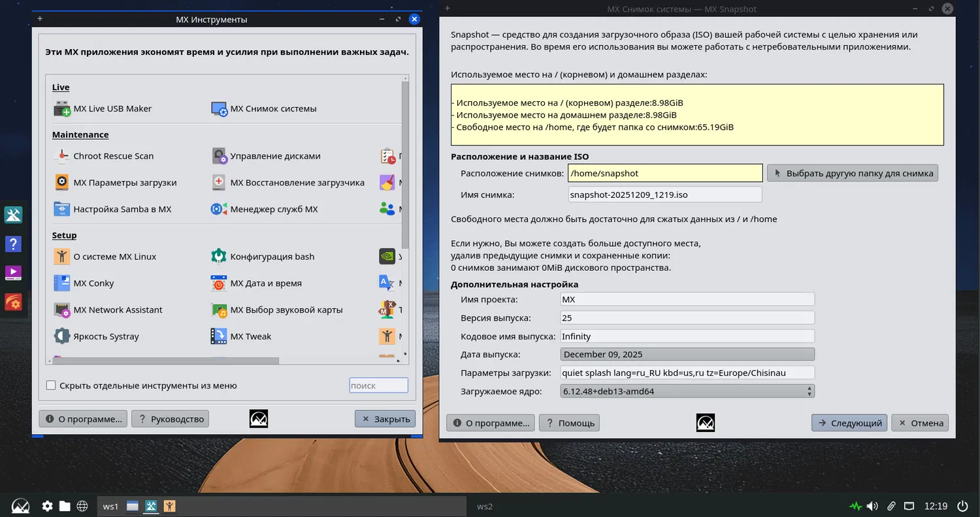The height and width of the screenshot is (517, 980).
Task: Open MX Выбор звуковой карты
Action: pos(277,310)
